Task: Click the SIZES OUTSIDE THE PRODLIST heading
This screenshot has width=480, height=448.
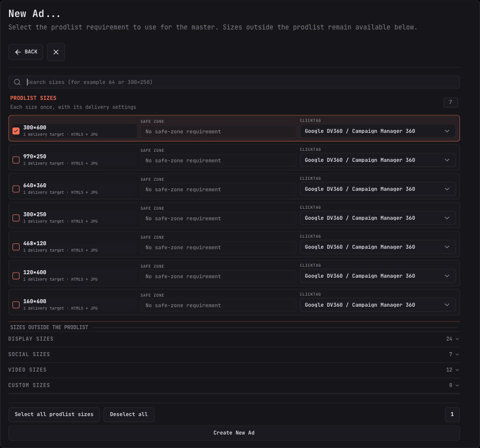Action: pos(49,328)
